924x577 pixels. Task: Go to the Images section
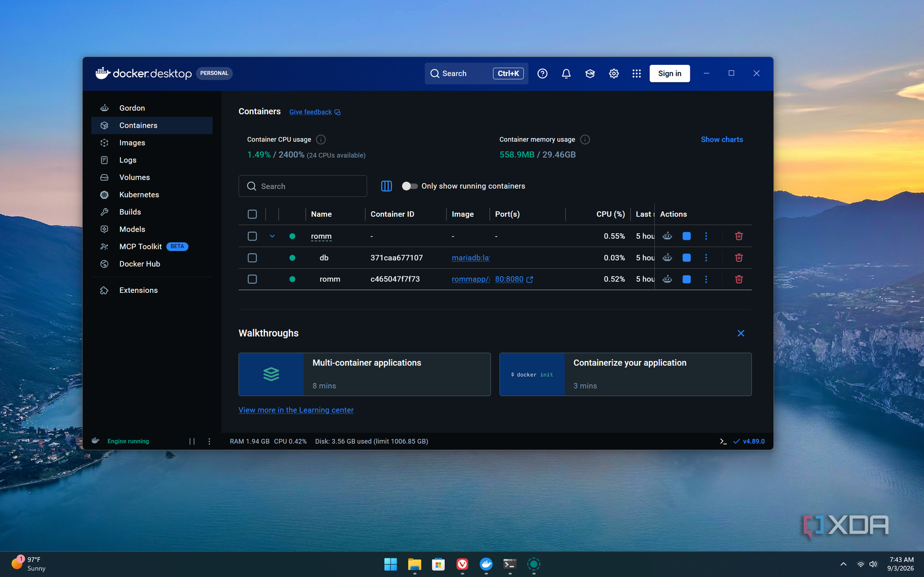pos(152,143)
